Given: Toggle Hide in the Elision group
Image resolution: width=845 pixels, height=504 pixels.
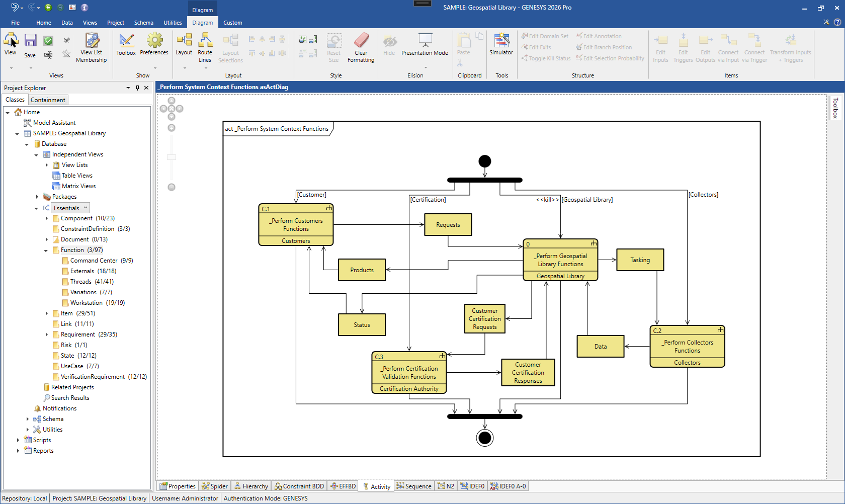Looking at the screenshot, I should tap(389, 45).
